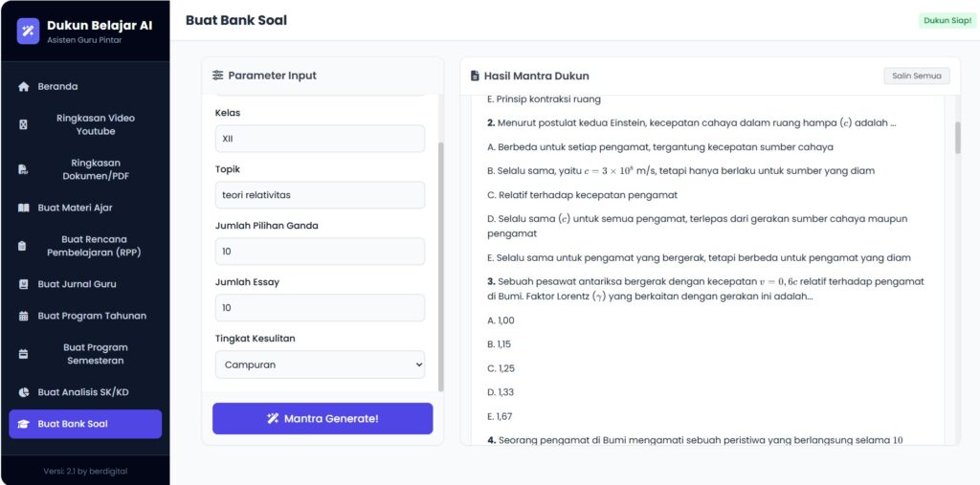Click the Ringkasan Dokumen/PDF file icon
Viewport: 980px width, 485px height.
click(24, 169)
